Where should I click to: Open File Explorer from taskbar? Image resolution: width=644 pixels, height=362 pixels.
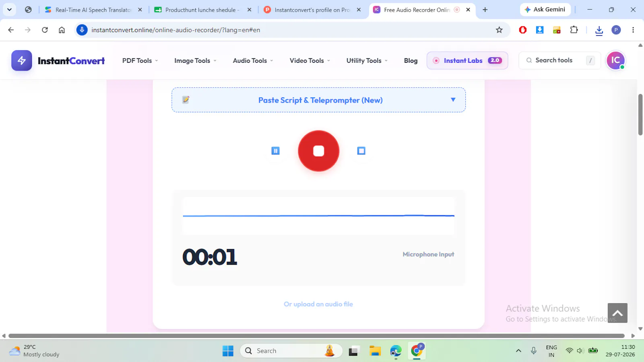375,351
